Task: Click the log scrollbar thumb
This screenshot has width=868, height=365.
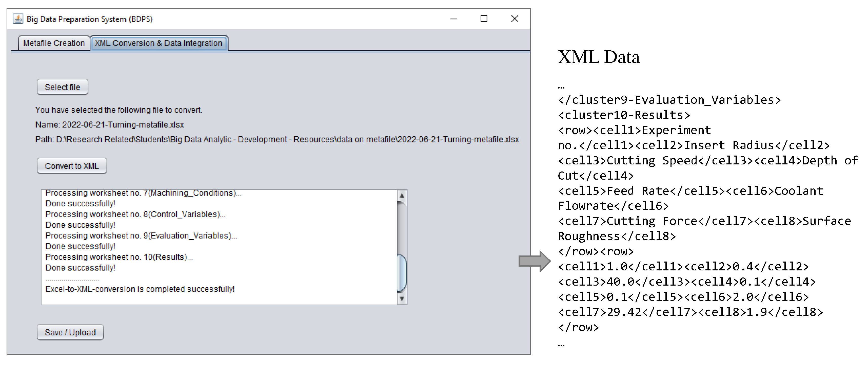Action: click(402, 273)
